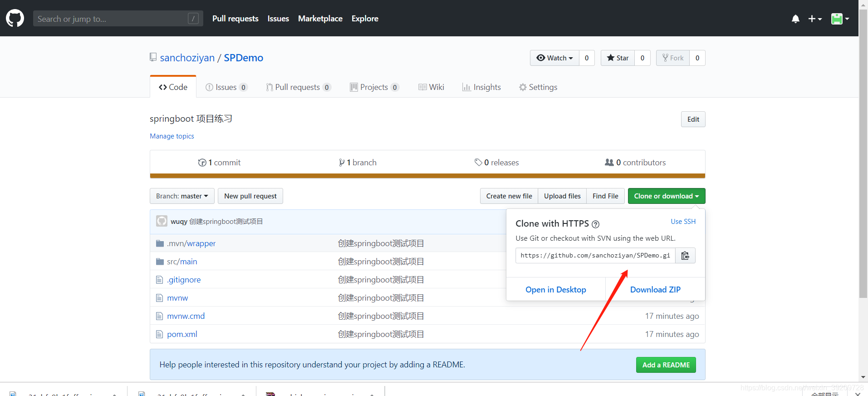The image size is (868, 396).
Task: Click the language bar under repository stats
Action: [x=427, y=176]
